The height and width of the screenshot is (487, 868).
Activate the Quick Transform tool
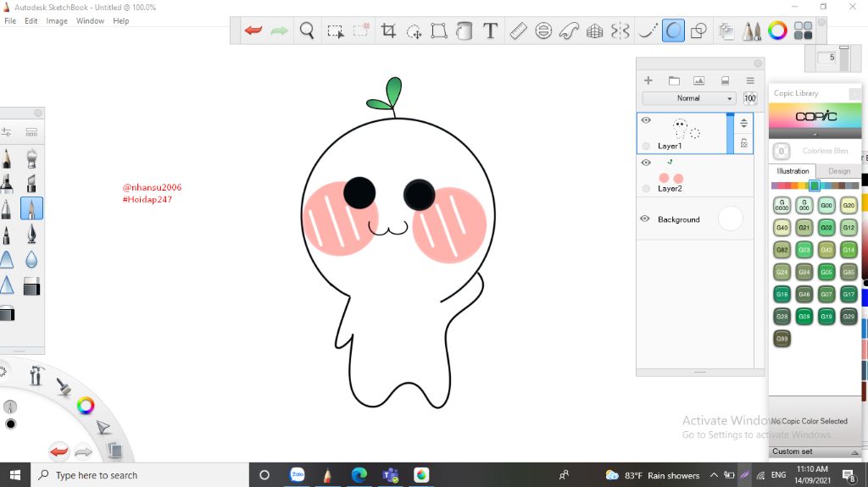click(414, 31)
